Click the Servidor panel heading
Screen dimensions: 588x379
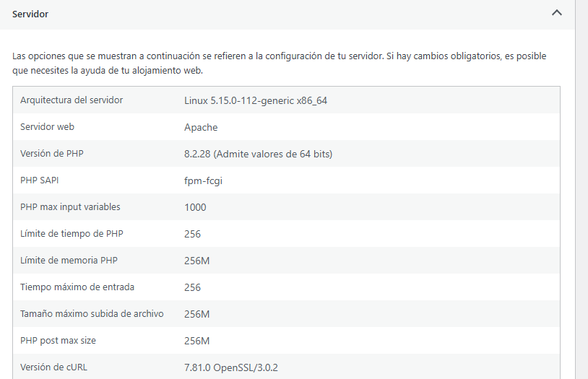(30, 14)
